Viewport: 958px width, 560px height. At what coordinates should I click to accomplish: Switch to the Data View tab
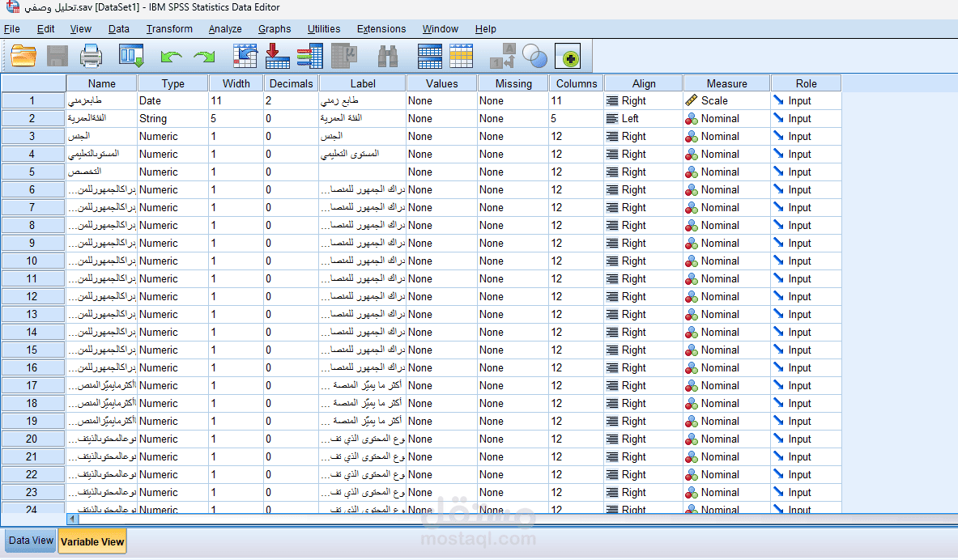pyautogui.click(x=31, y=541)
